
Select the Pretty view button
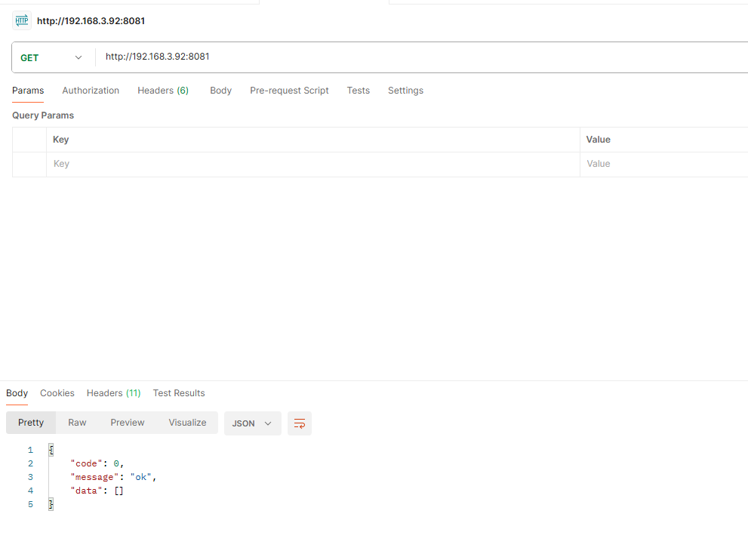(x=31, y=423)
